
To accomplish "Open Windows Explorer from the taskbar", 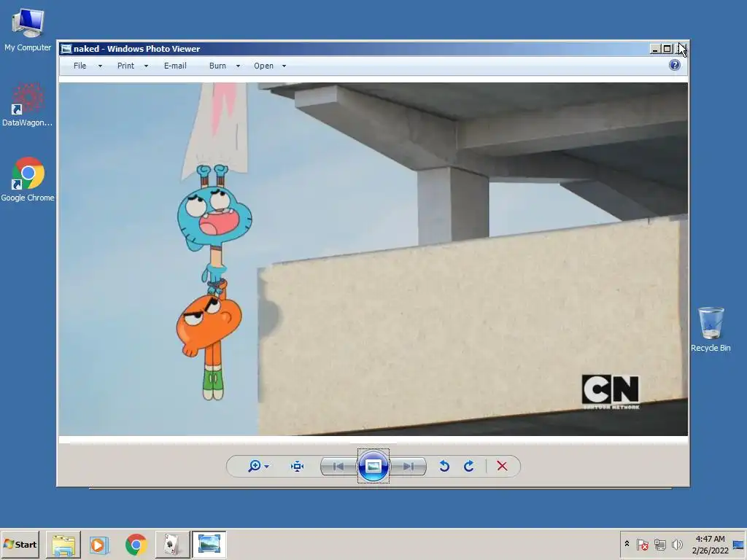I will (x=63, y=544).
